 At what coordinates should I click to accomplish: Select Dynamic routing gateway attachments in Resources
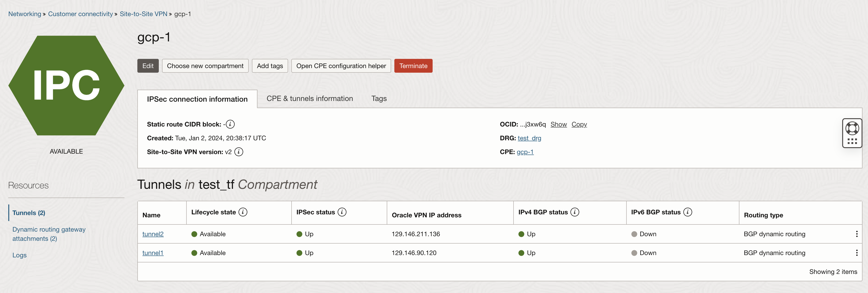point(49,234)
